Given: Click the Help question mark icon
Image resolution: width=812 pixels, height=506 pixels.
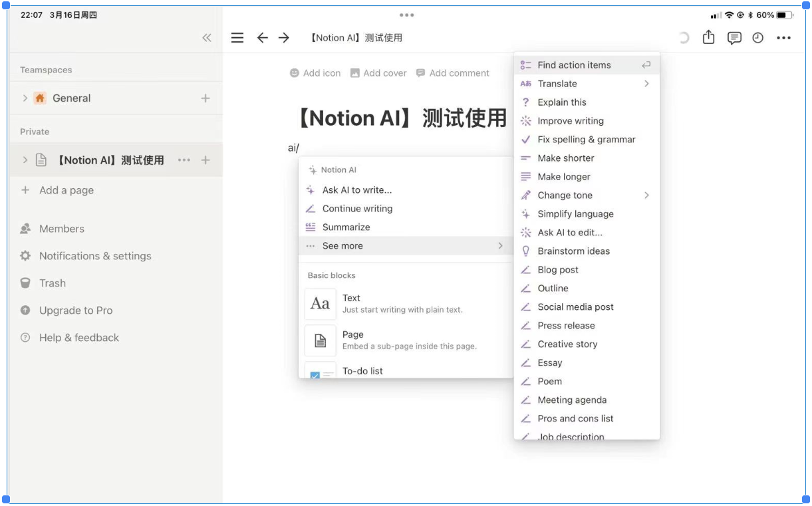Looking at the screenshot, I should point(25,338).
